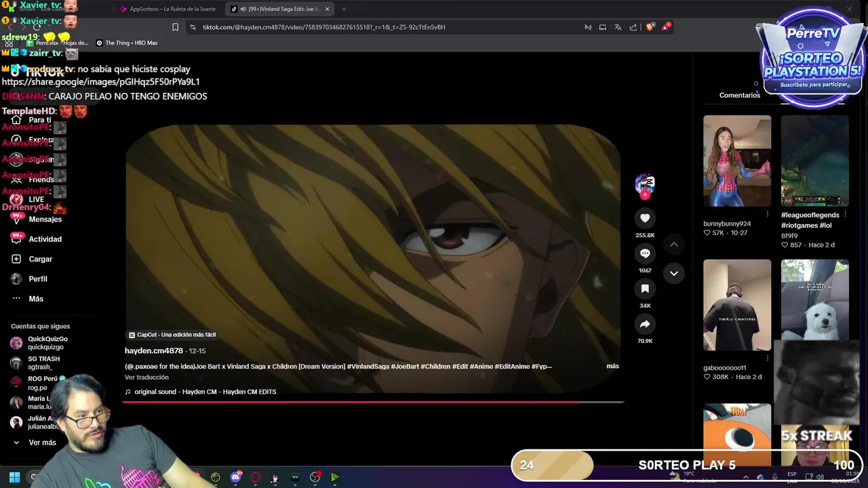Open Discord from the taskbar
This screenshot has height=488, width=868.
(x=236, y=477)
